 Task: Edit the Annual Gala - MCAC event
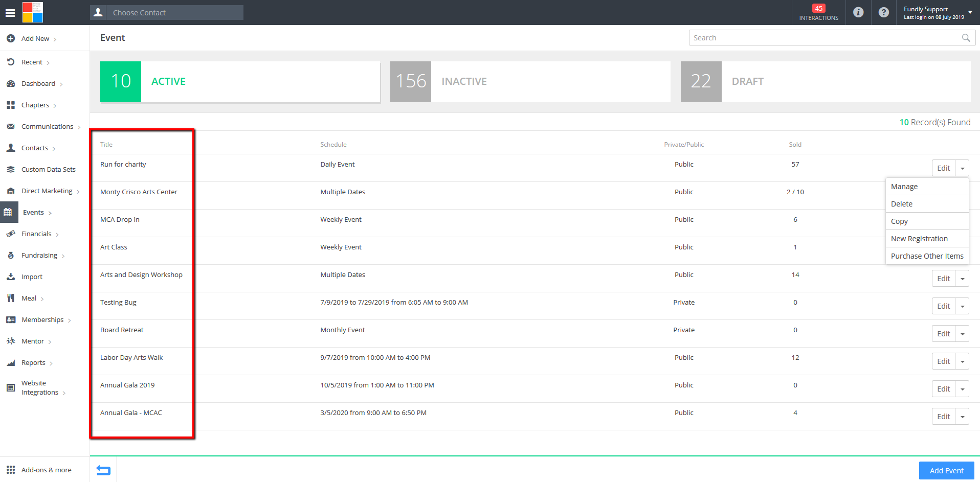point(943,417)
